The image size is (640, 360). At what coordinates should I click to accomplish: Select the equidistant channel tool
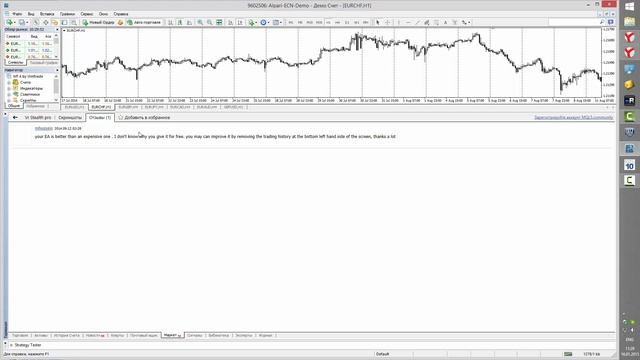(x=427, y=22)
